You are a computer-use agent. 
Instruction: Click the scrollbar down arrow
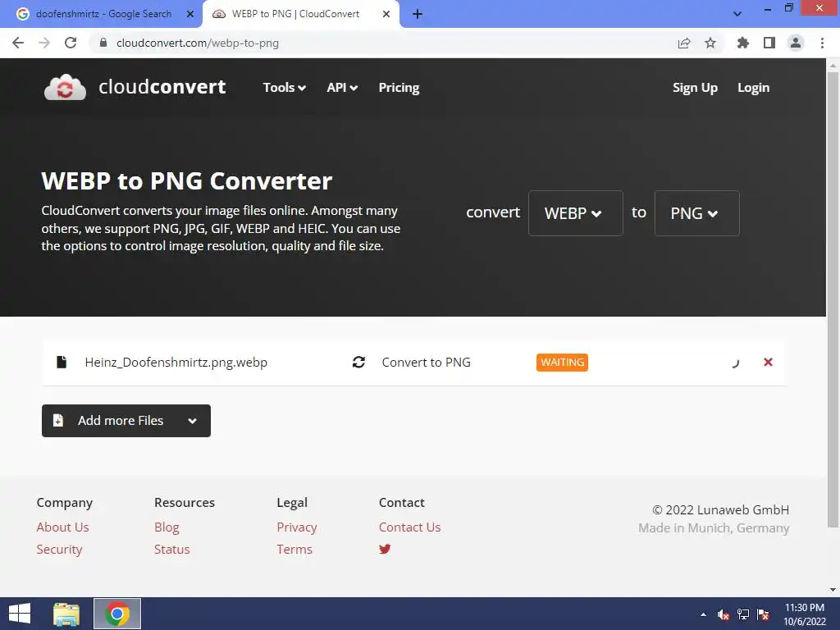(x=833, y=591)
